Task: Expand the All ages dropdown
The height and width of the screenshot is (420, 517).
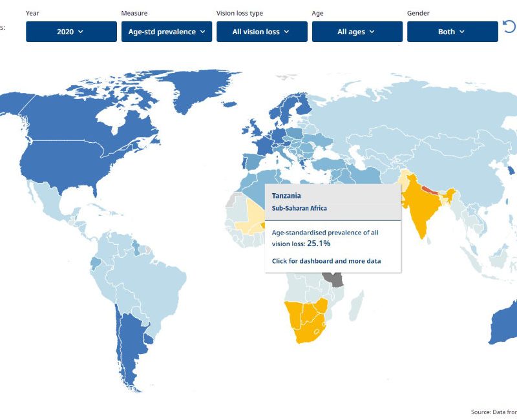Action: (x=357, y=32)
